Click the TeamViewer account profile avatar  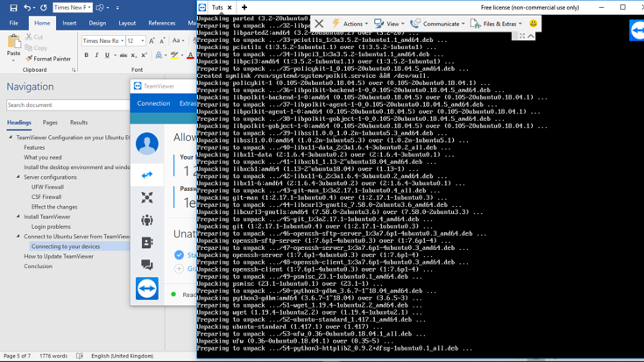coord(147,144)
